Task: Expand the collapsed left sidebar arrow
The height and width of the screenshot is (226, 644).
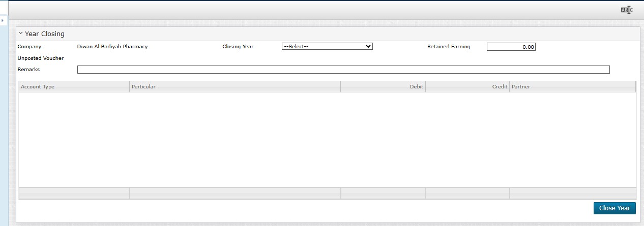Action: pyautogui.click(x=3, y=20)
